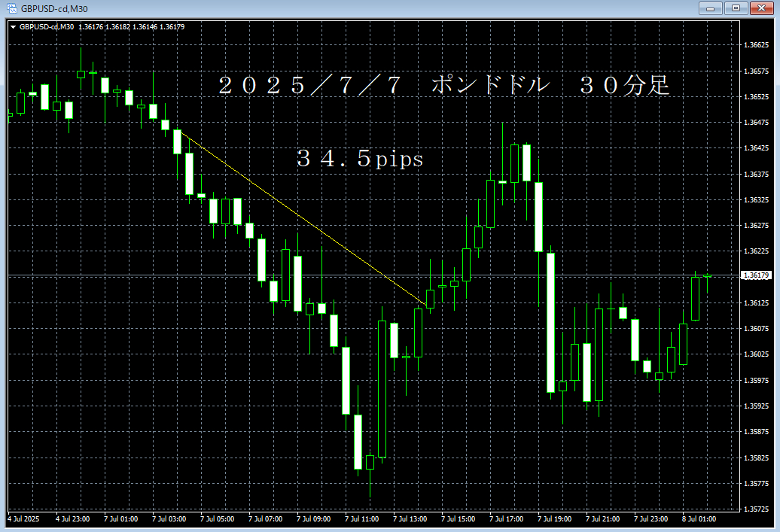The width and height of the screenshot is (780, 532).
Task: Select the yellow diagonal trendline
Action: tap(301, 218)
